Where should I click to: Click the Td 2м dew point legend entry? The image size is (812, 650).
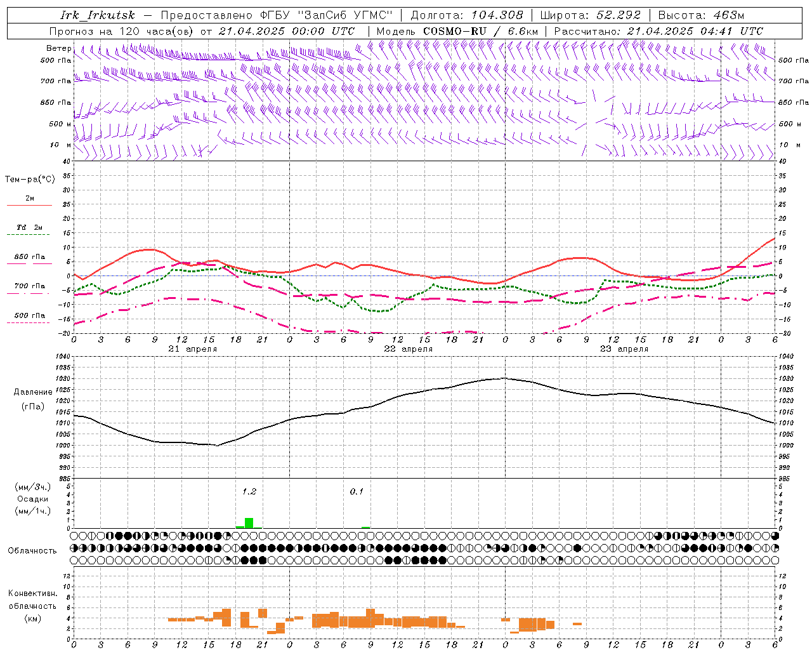[29, 227]
